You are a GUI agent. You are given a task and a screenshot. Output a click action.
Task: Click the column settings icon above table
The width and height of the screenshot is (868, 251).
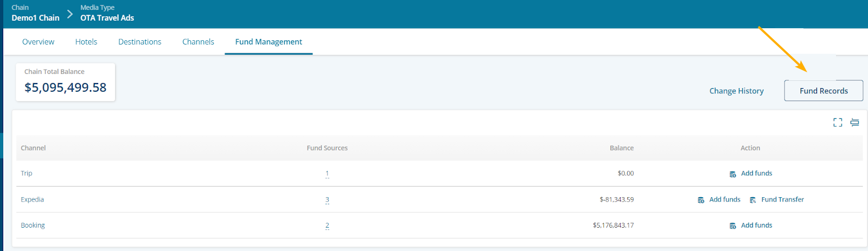pyautogui.click(x=854, y=122)
